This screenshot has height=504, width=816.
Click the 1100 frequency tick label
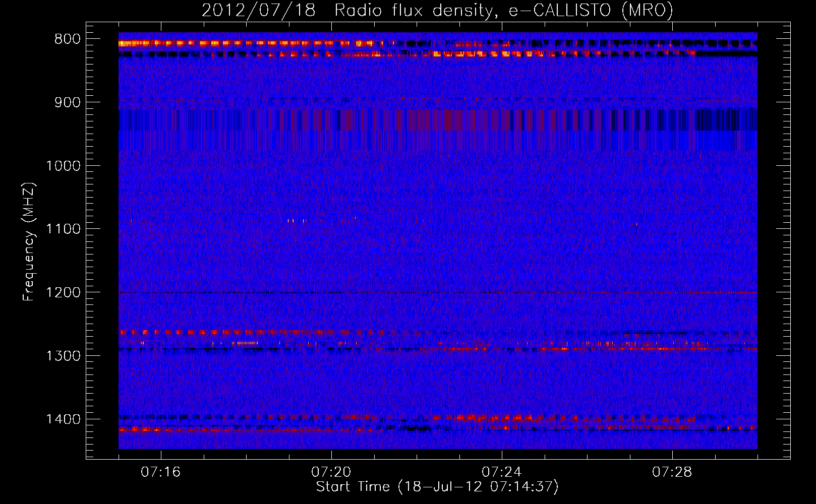[63, 229]
